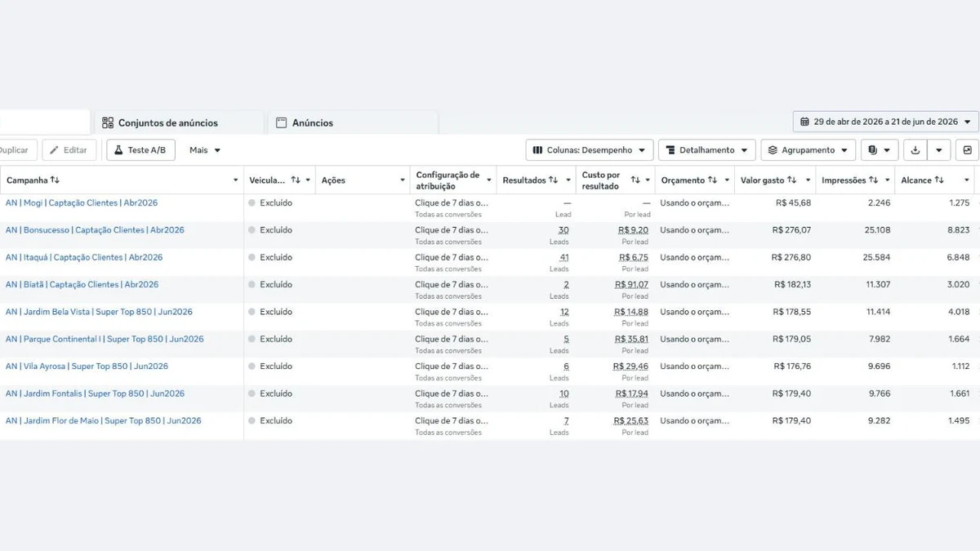980x551 pixels.
Task: Expand the Mais menu
Action: (205, 150)
